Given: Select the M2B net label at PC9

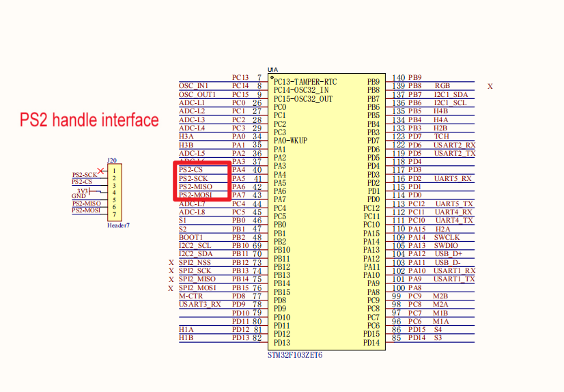Looking at the screenshot, I should coord(440,296).
